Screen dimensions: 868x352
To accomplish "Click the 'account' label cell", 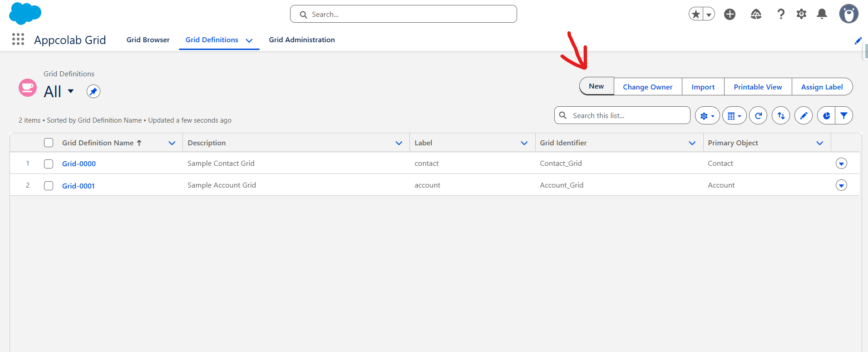I will click(x=427, y=185).
